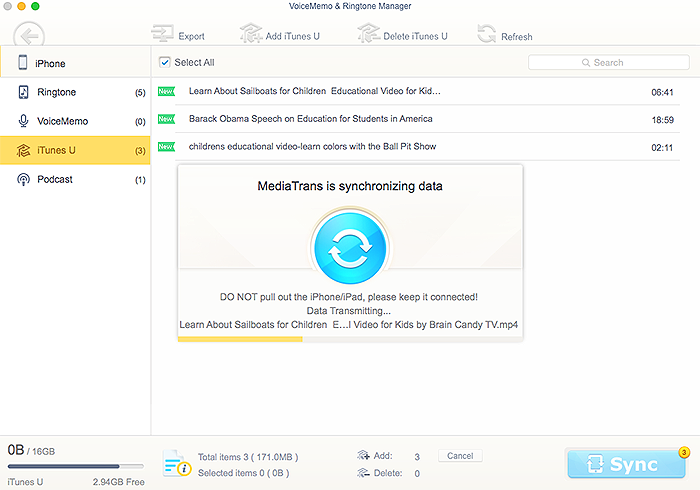This screenshot has width=700, height=490.
Task: Click the iTunes U graduation cap icon
Action: pos(23,150)
